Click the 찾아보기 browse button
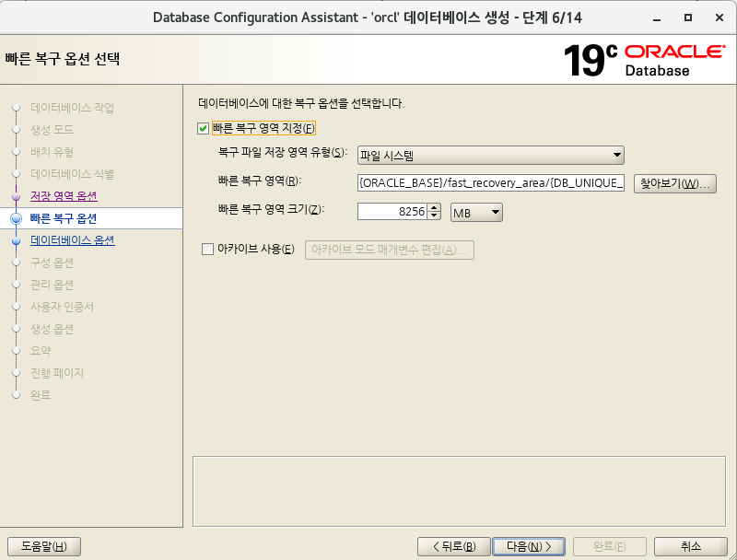This screenshot has height=560, width=737. [x=675, y=183]
